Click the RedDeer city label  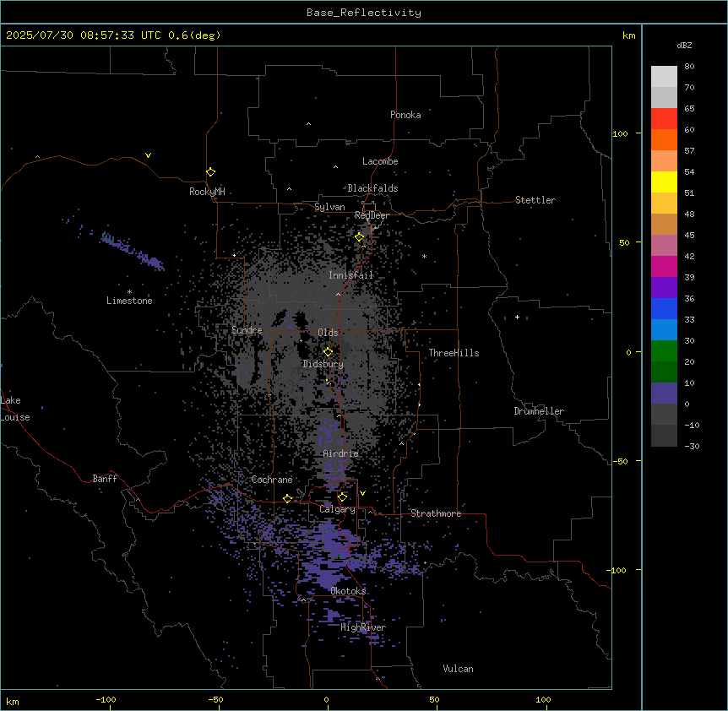(x=372, y=215)
